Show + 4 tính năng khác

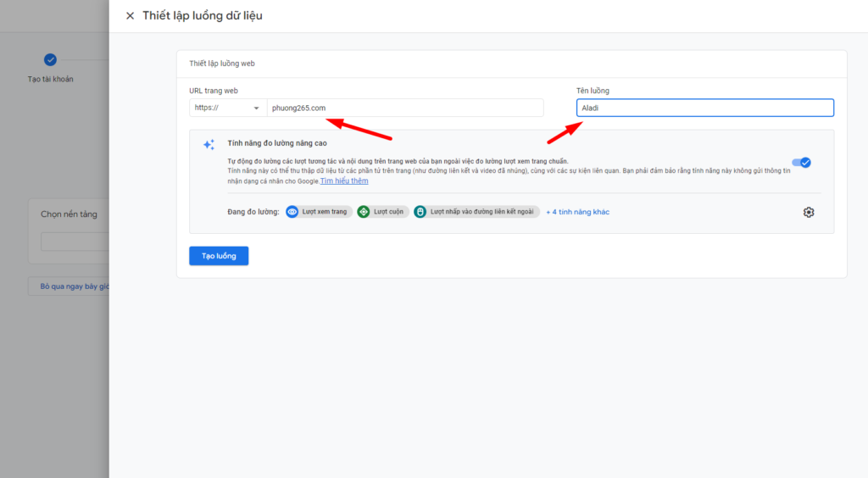coord(577,212)
